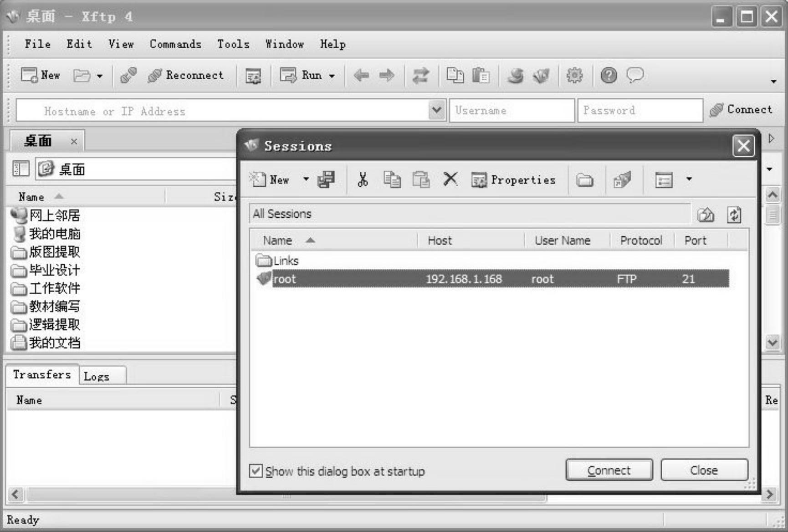788x532 pixels.
Task: Select the 工作软件 folder
Action: [46, 288]
